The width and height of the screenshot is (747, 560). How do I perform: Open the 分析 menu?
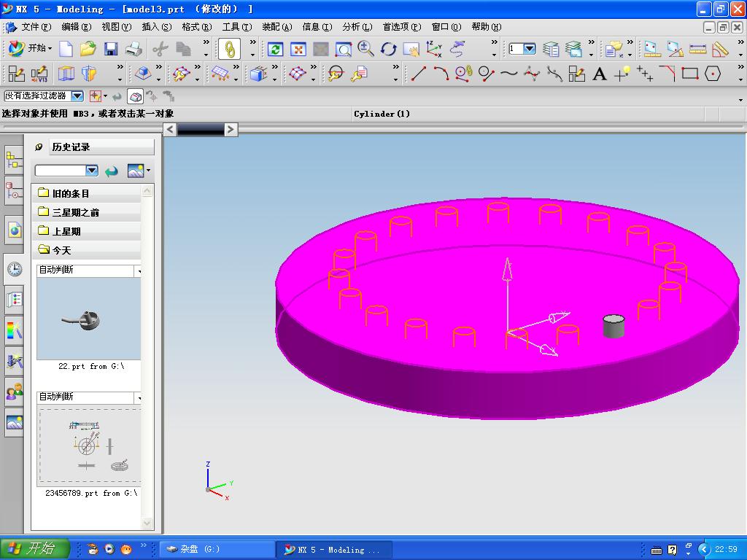pos(357,27)
